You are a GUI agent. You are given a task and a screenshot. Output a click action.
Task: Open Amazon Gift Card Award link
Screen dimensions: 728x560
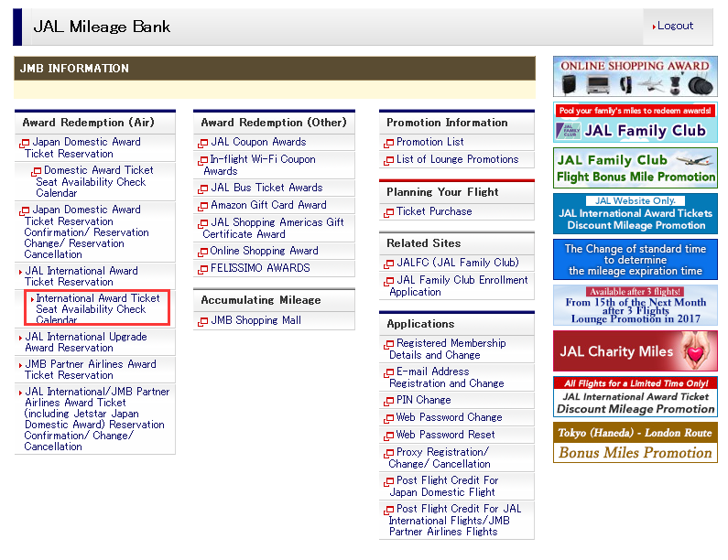[268, 205]
